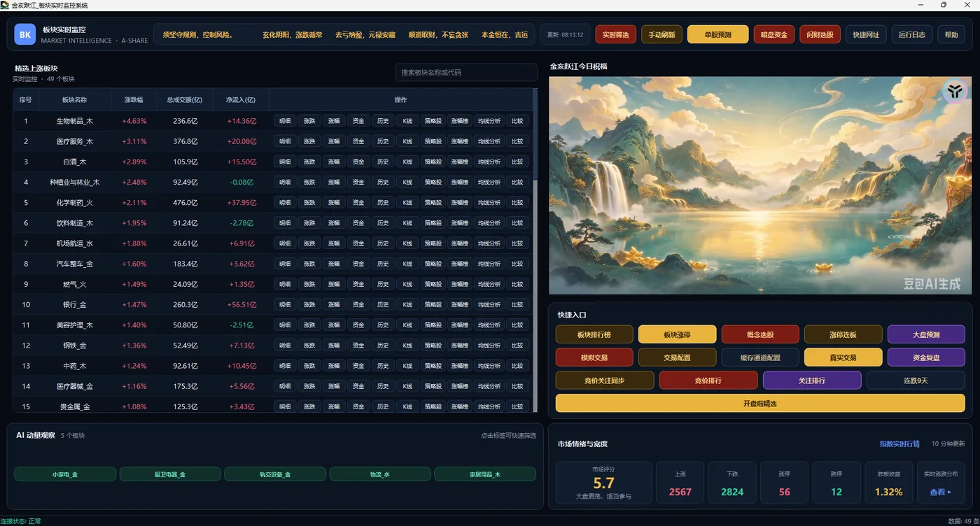980x526 pixels.
Task: Sort by the 涨跌幅 column header
Action: [x=134, y=100]
